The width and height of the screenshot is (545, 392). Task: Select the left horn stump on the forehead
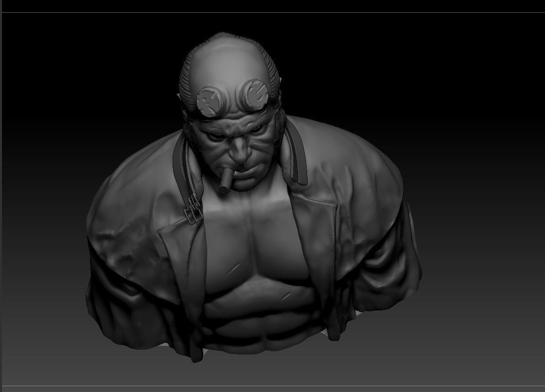211,101
